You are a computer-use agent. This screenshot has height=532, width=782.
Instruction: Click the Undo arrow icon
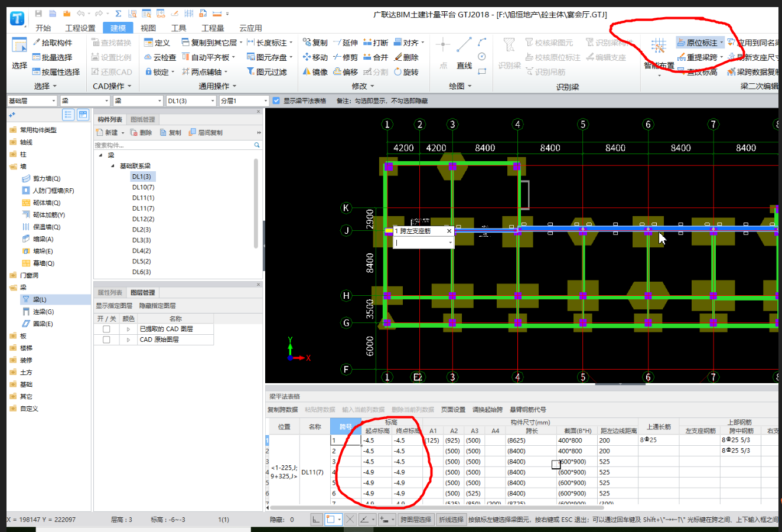tap(80, 14)
